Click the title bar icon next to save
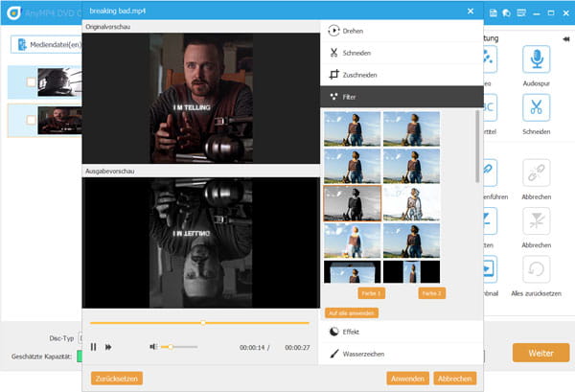 (x=506, y=12)
